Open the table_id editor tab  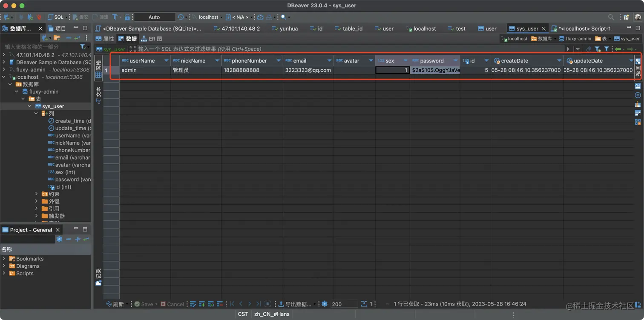[x=348, y=29]
